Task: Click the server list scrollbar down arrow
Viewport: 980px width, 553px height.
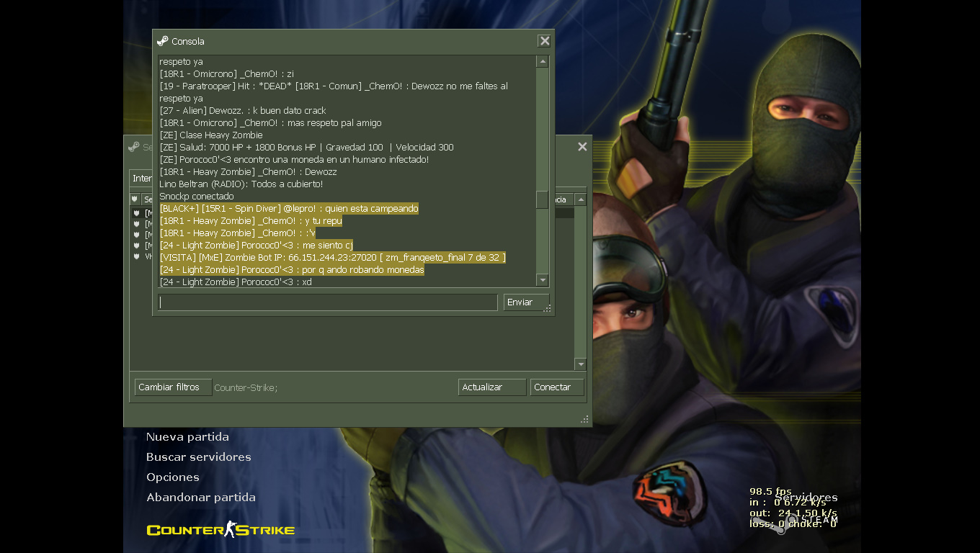Action: coord(581,364)
